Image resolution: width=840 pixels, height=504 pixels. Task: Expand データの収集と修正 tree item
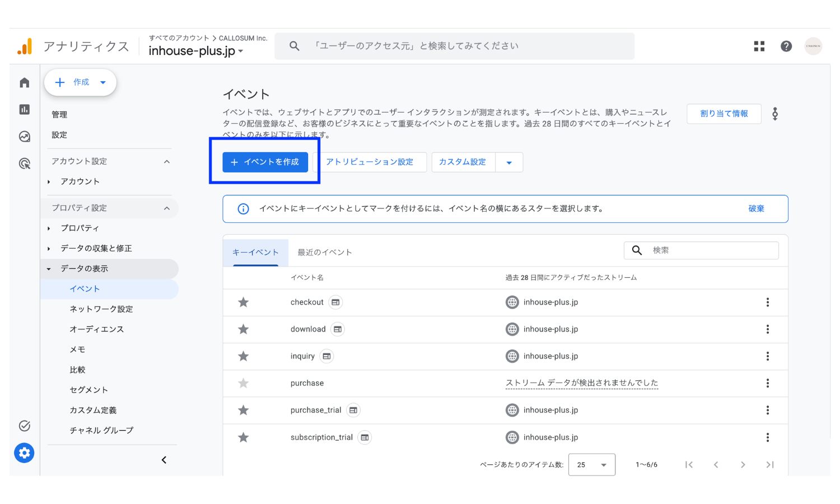point(49,249)
